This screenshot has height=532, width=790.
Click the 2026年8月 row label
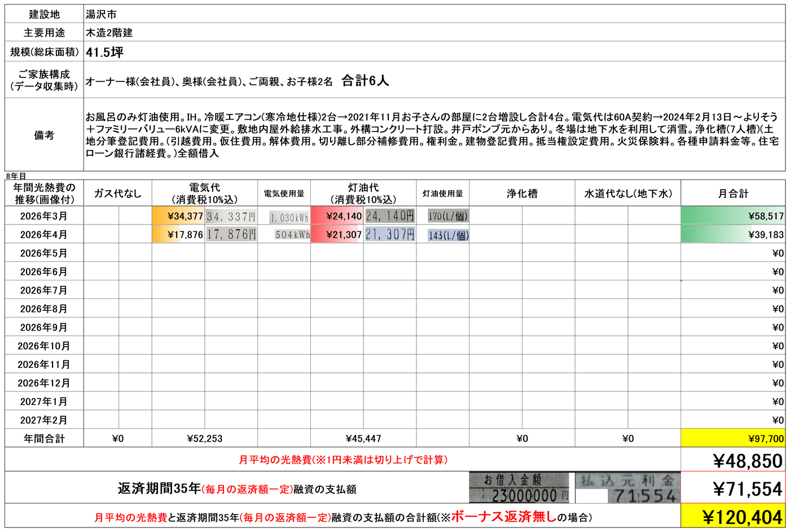pyautogui.click(x=44, y=309)
